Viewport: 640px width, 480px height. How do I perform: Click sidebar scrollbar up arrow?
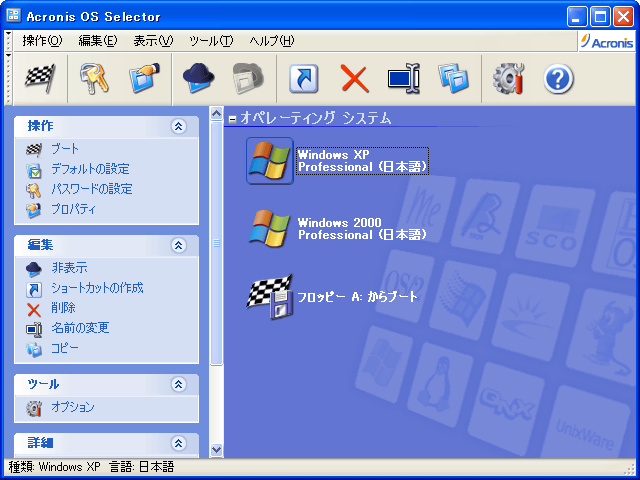(x=216, y=113)
